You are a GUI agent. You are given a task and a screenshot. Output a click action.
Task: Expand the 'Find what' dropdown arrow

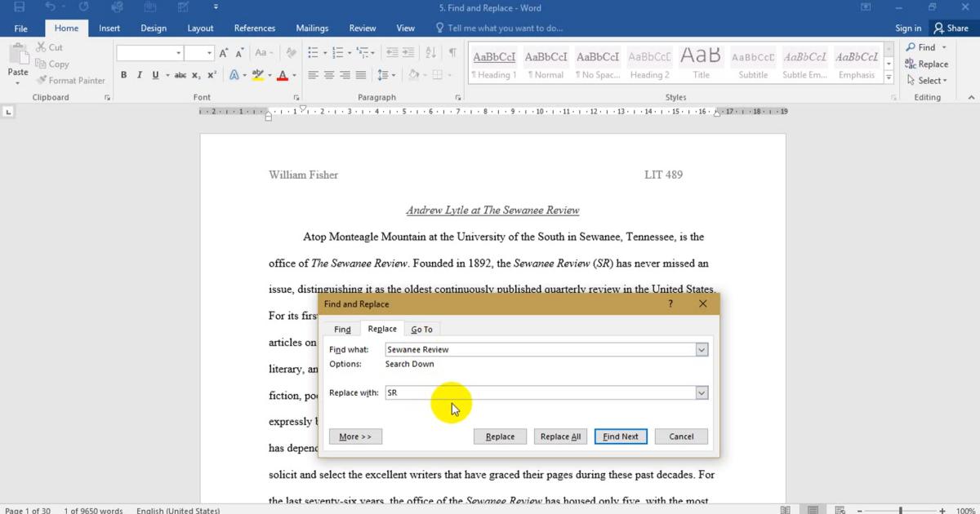(x=701, y=349)
